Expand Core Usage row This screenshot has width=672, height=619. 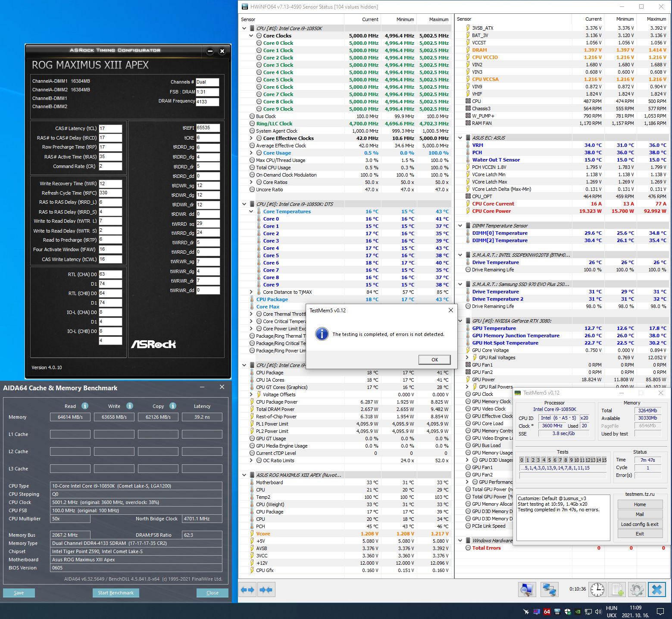tap(251, 153)
